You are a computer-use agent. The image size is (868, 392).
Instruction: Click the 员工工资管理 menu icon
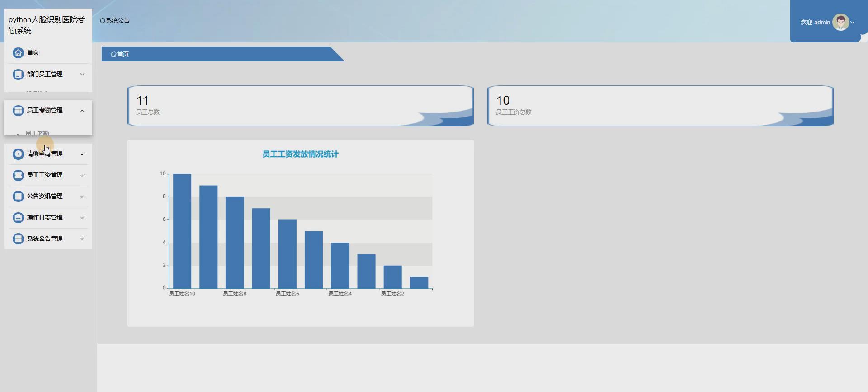click(x=18, y=175)
